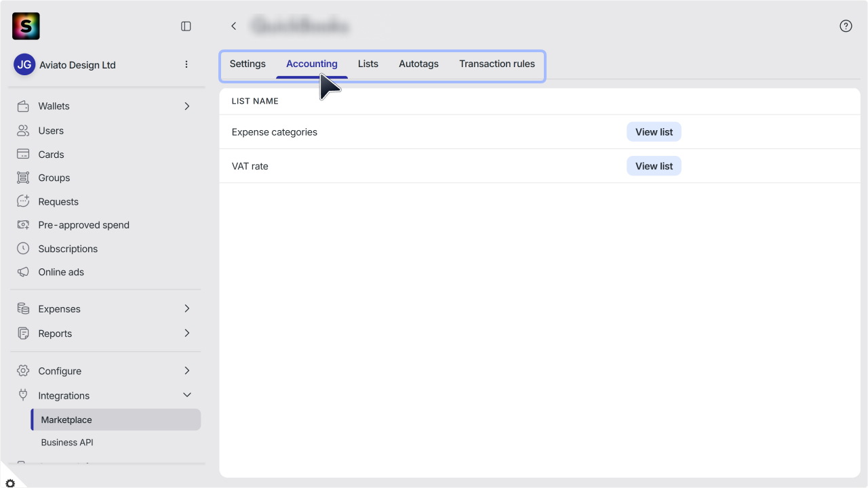
Task: Click the Reports label in sidebar
Action: coord(55,333)
